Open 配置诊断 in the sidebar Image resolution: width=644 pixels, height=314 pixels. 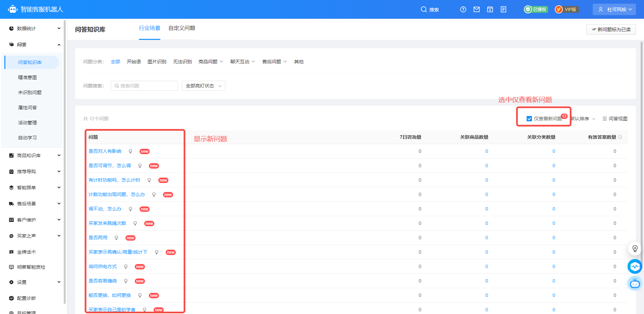point(26,298)
